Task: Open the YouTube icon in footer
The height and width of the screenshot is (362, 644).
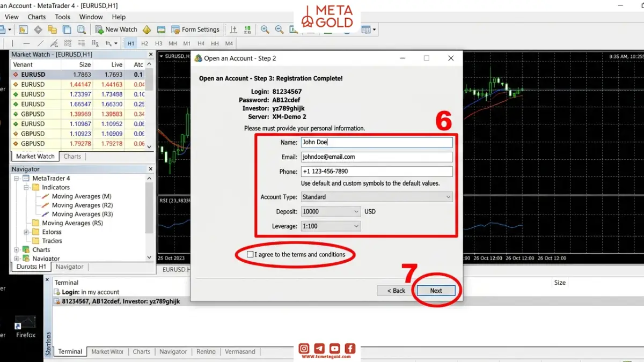Action: tap(335, 348)
